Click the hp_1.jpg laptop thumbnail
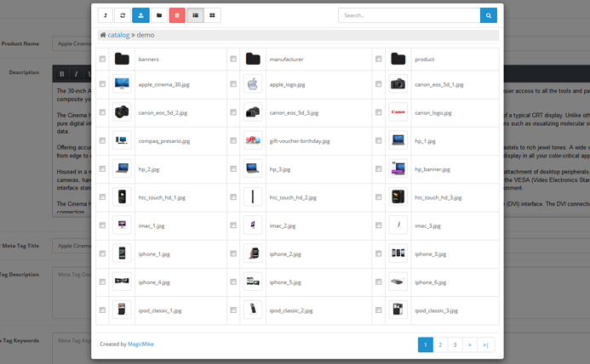This screenshot has width=590, height=364. (398, 140)
